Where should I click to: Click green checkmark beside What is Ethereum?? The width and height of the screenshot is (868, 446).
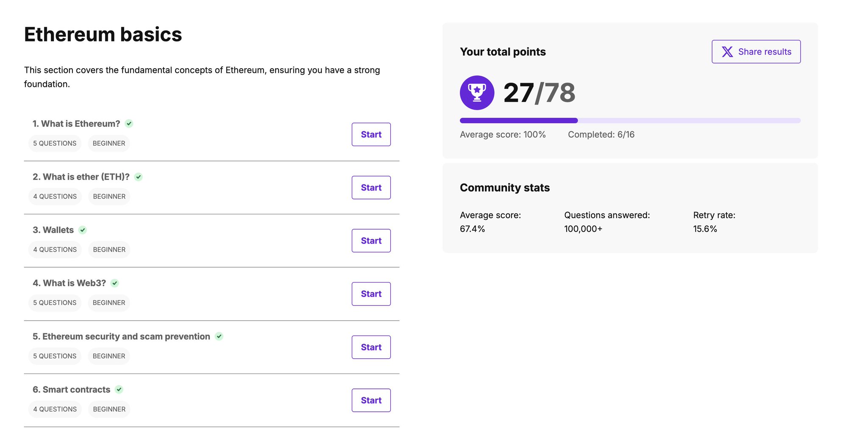(x=129, y=124)
